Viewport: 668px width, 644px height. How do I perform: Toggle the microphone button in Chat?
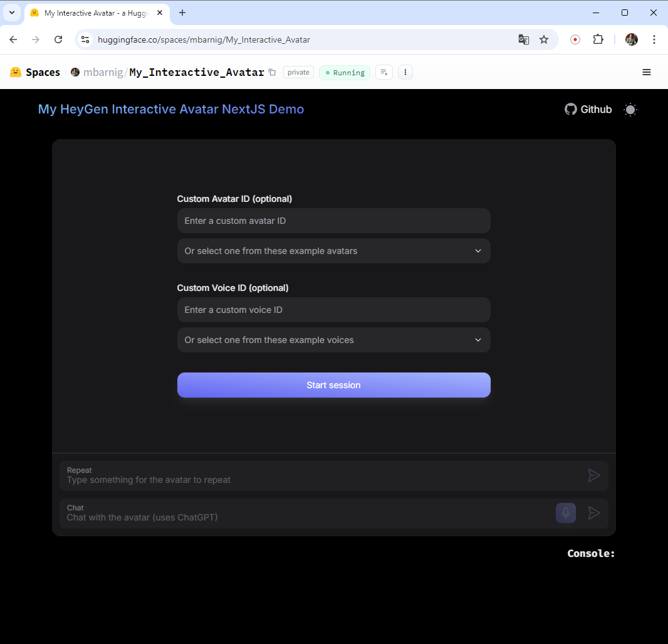pos(566,513)
